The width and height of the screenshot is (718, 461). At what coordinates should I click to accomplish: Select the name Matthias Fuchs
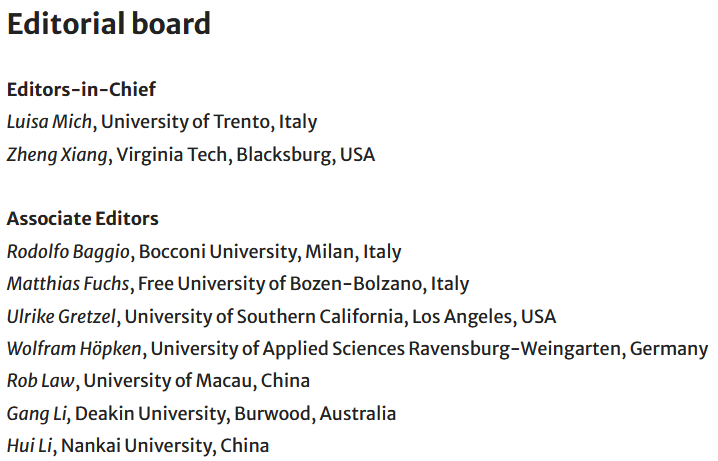[x=69, y=284]
